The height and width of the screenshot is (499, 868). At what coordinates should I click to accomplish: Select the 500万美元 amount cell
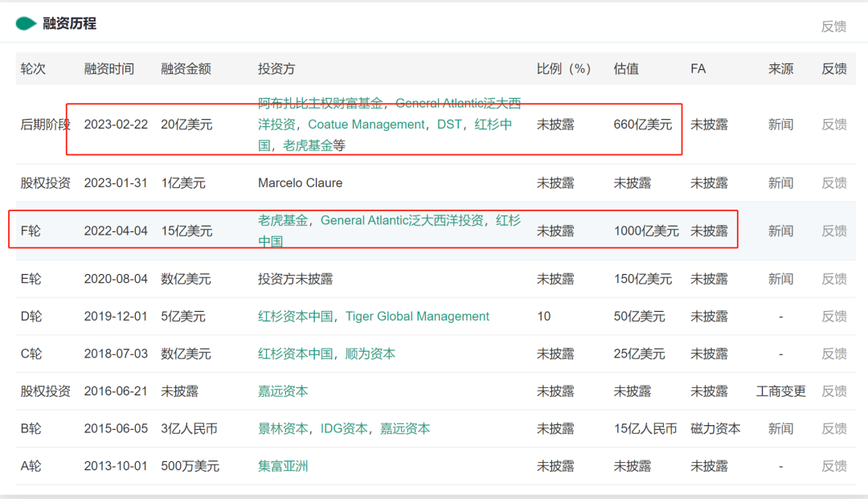pyautogui.click(x=190, y=466)
